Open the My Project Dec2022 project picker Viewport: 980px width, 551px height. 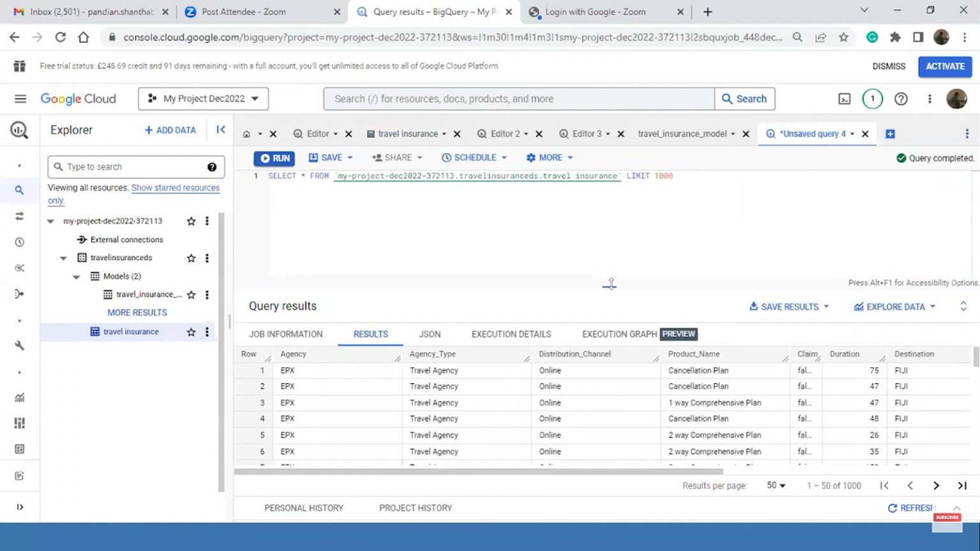tap(203, 98)
